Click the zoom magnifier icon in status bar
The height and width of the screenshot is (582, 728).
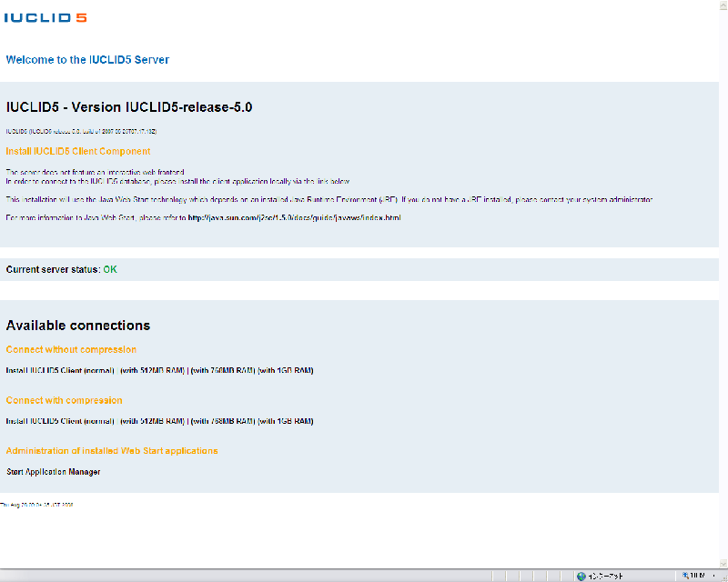pos(685,576)
